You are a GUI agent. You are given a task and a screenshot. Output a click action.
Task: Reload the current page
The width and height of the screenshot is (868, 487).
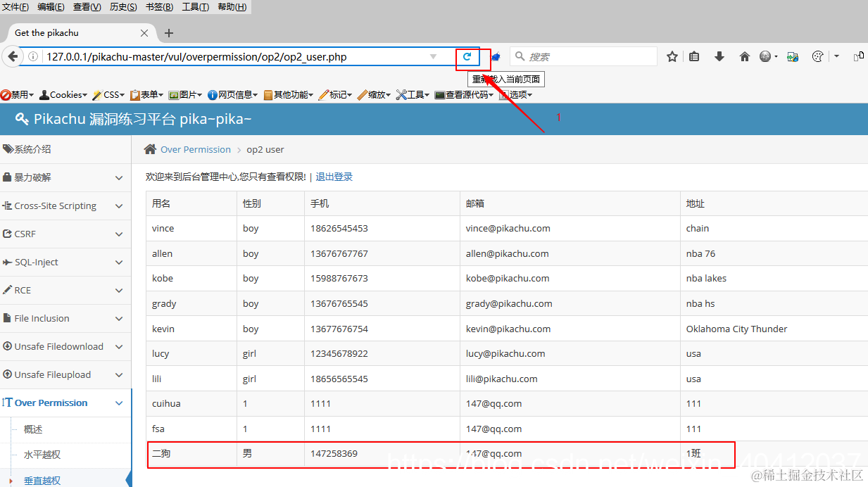click(x=467, y=57)
